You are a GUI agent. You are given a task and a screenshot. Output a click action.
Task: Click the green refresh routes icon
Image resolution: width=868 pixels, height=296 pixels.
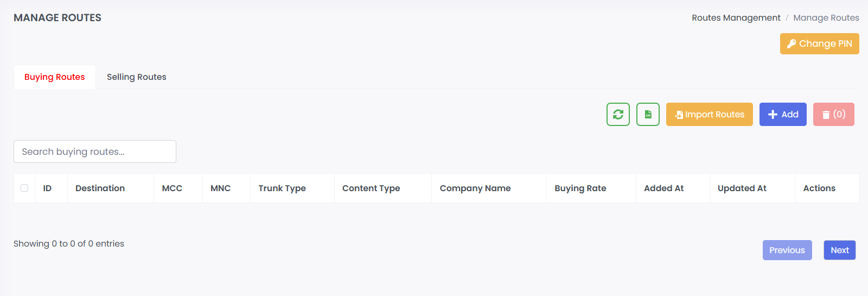618,115
